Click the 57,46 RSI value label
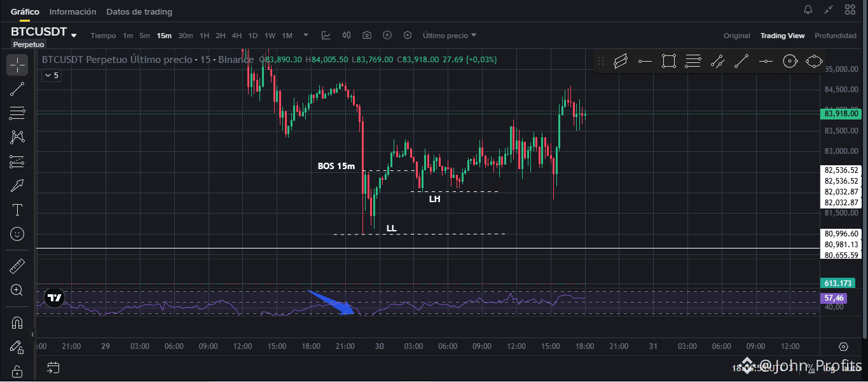 click(834, 297)
